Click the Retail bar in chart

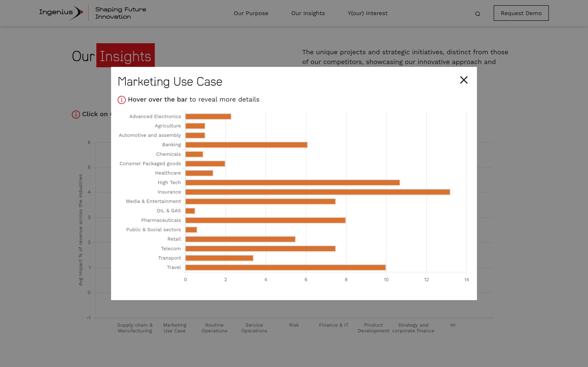coord(240,239)
